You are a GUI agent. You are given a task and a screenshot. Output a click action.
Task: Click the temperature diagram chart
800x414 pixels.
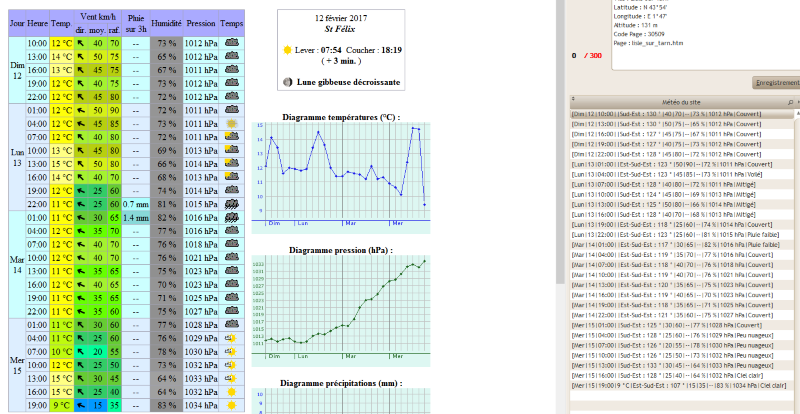coord(341,178)
